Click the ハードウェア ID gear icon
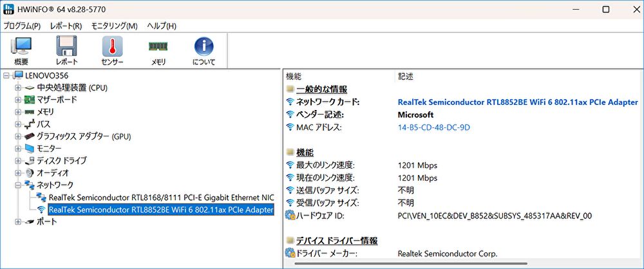Screen dimensions: 644x269 coord(290,216)
